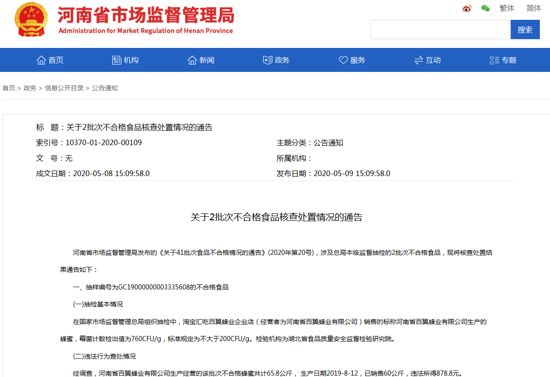Open the Weibo icon link
Viewport: 550px width, 377px height.
coord(467,8)
